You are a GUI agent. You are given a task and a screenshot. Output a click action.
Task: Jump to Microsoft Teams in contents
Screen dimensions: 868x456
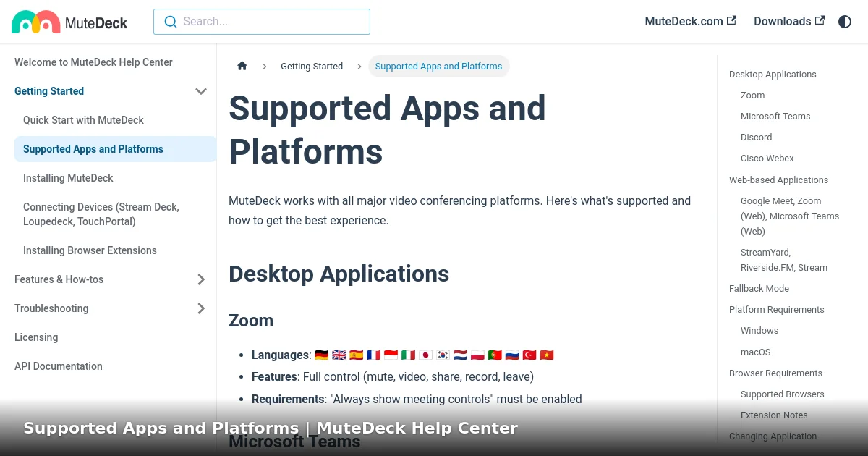point(775,117)
